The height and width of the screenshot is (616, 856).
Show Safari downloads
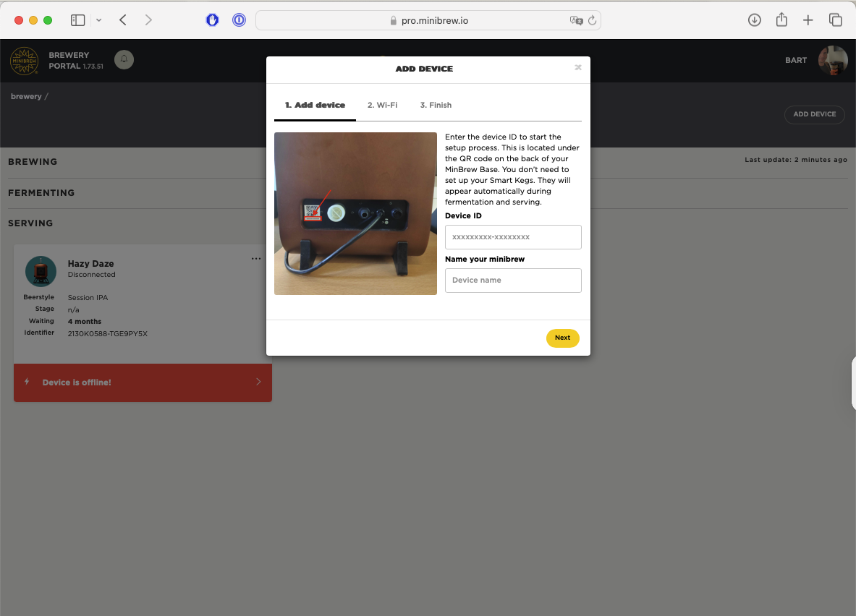[x=755, y=20]
